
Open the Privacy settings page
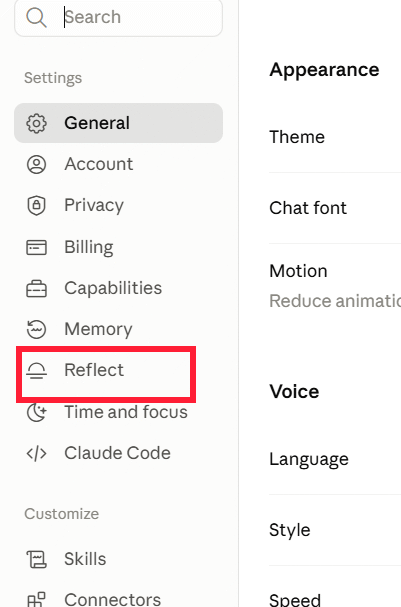click(x=118, y=205)
